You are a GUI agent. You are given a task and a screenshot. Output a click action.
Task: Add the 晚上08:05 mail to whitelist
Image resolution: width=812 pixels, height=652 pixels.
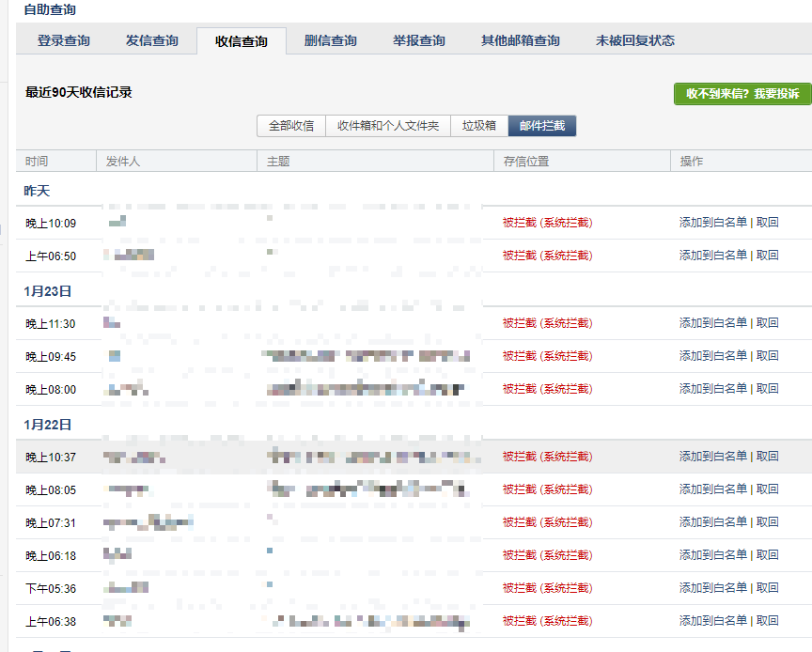[x=713, y=489]
